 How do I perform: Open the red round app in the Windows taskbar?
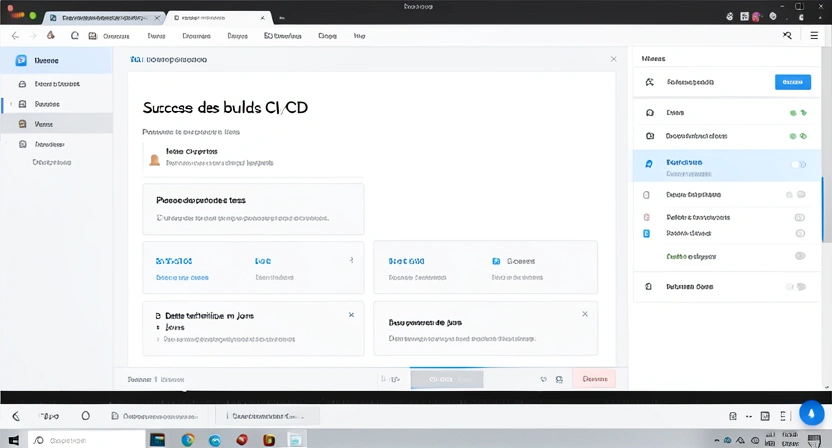click(242, 440)
